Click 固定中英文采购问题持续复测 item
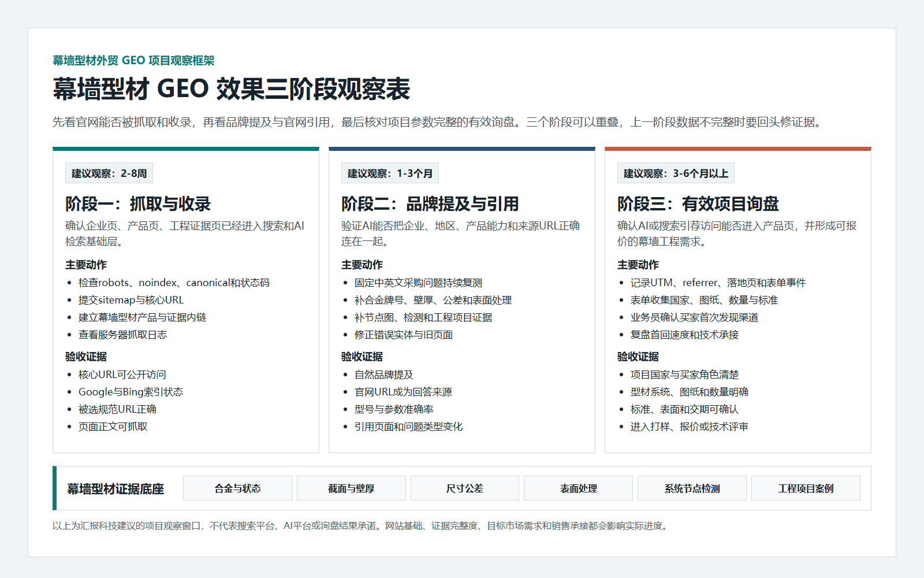 pos(418,283)
